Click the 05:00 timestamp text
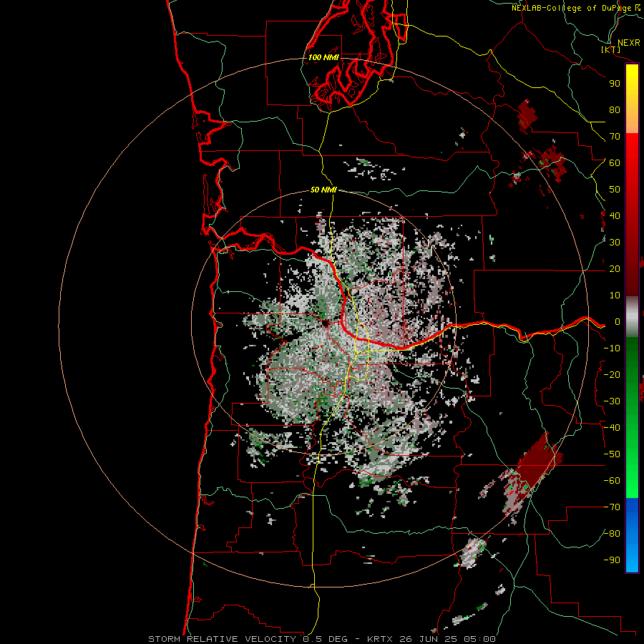 click(479, 639)
